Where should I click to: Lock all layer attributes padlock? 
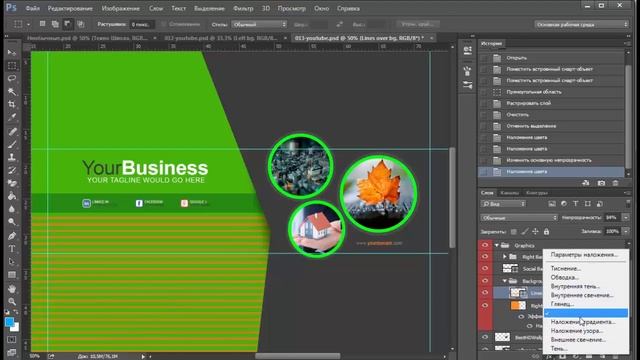point(546,231)
